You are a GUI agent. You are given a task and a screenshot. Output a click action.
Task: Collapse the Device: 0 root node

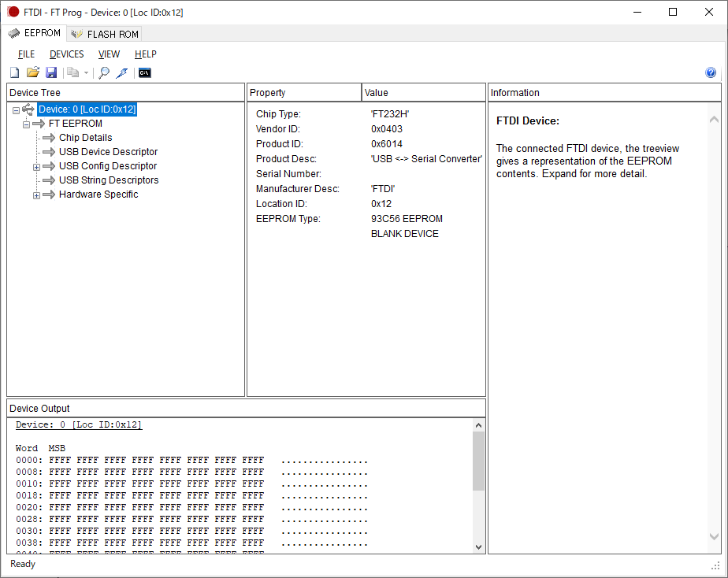17,110
